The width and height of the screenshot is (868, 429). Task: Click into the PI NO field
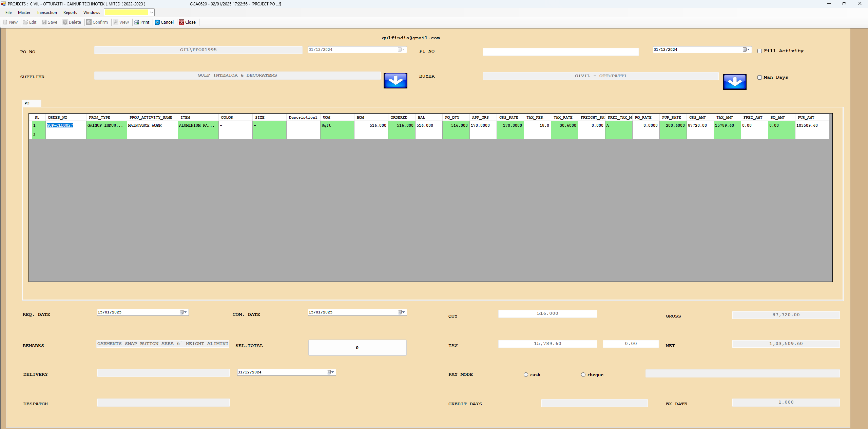[x=560, y=52]
